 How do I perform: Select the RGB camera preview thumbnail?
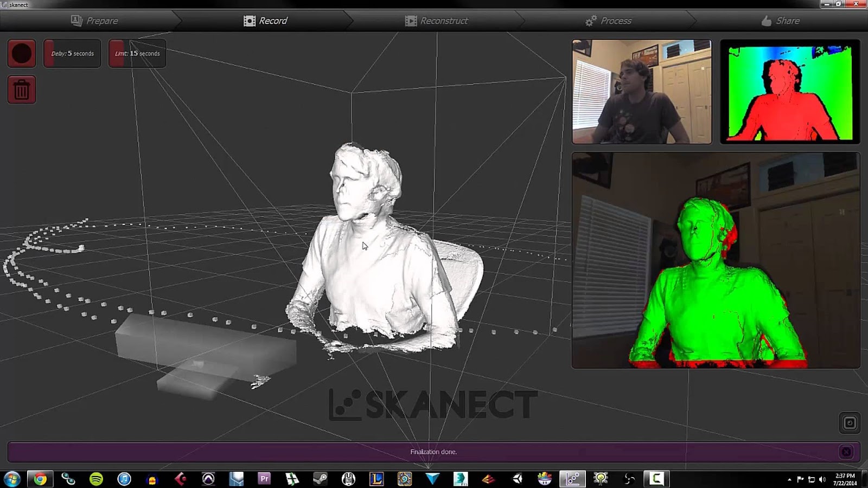coord(642,90)
